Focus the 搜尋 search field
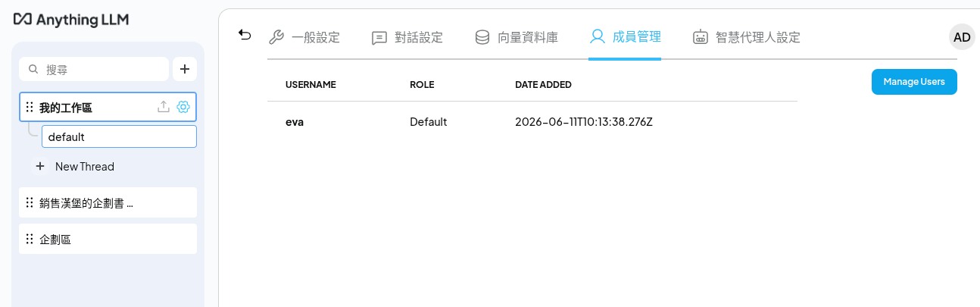Image resolution: width=980 pixels, height=307 pixels. pyautogui.click(x=94, y=69)
